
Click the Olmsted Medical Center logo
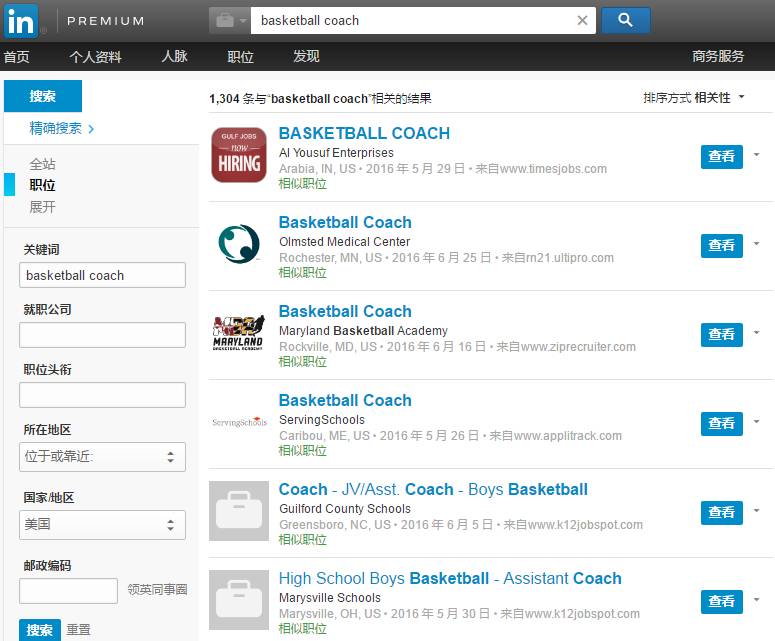coord(239,244)
